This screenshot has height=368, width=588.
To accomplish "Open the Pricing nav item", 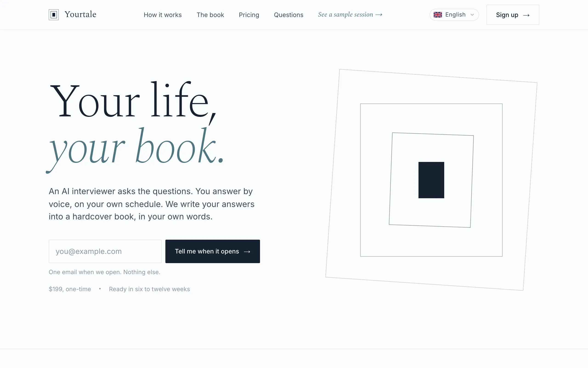I will pyautogui.click(x=249, y=15).
